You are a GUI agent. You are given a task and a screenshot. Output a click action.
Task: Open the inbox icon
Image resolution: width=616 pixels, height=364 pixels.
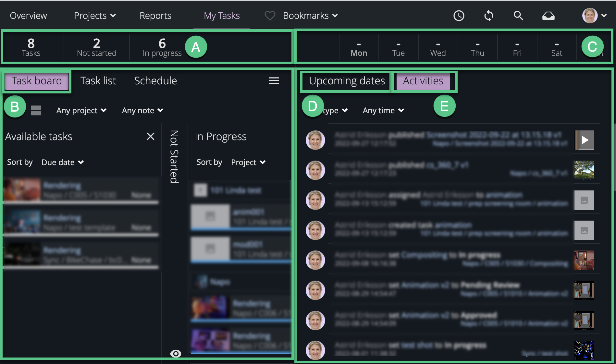[x=548, y=15]
